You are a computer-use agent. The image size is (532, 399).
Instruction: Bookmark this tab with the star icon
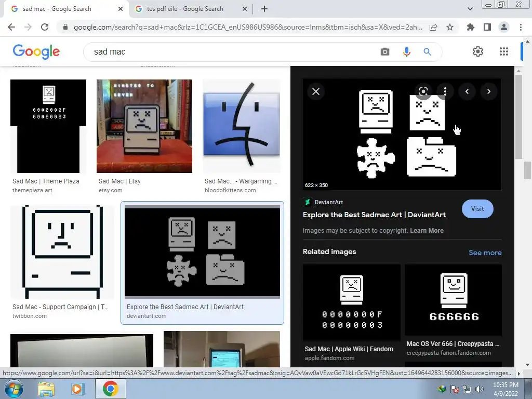coord(450,27)
